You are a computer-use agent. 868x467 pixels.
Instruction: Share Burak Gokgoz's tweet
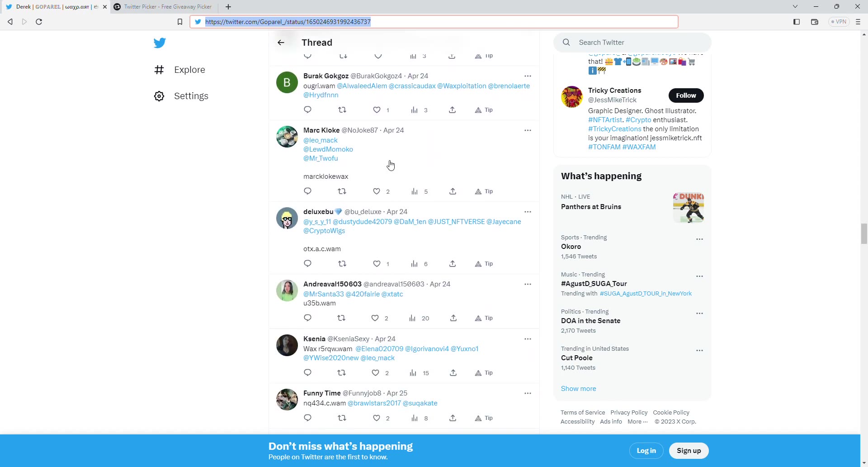coord(452,110)
